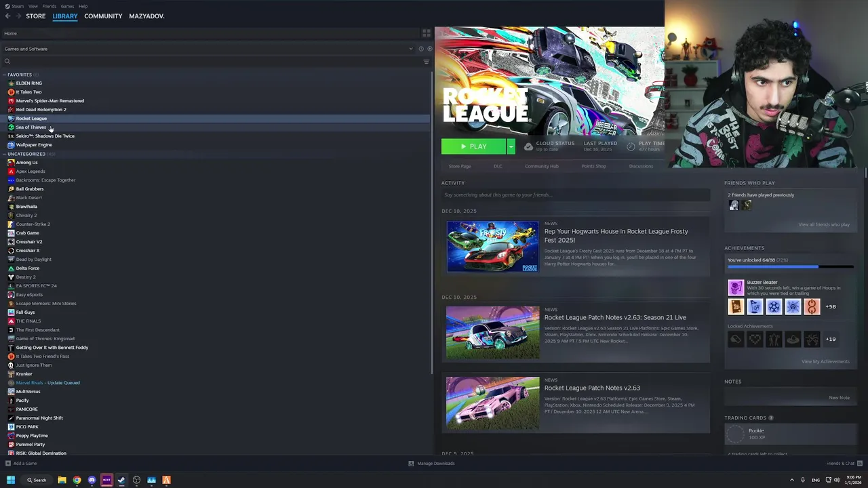Open the advanced filter options icon
Image resolution: width=868 pixels, height=488 pixels.
coord(427,62)
